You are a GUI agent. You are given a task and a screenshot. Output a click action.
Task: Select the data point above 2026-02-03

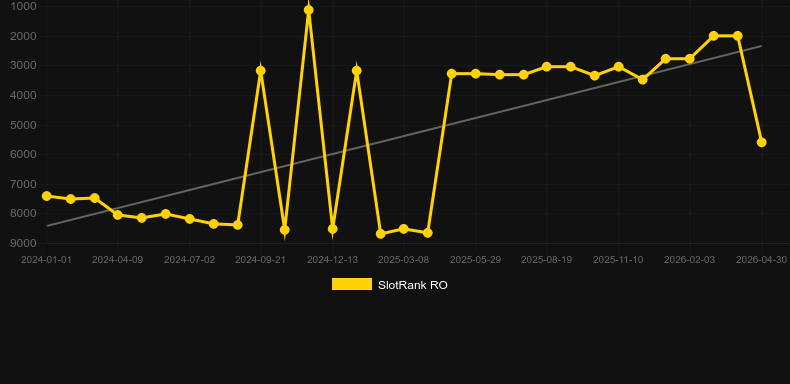[690, 59]
